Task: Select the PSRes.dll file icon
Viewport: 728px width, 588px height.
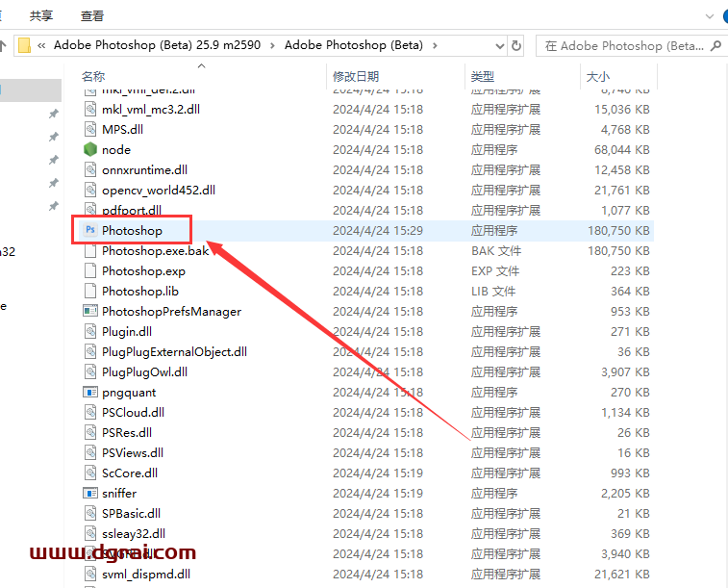Action: 90,432
